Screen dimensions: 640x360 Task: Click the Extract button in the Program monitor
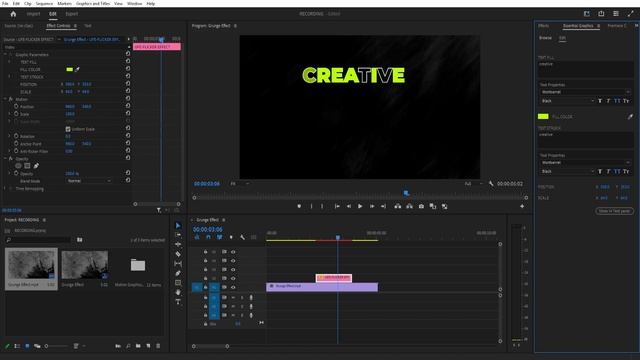(x=409, y=207)
